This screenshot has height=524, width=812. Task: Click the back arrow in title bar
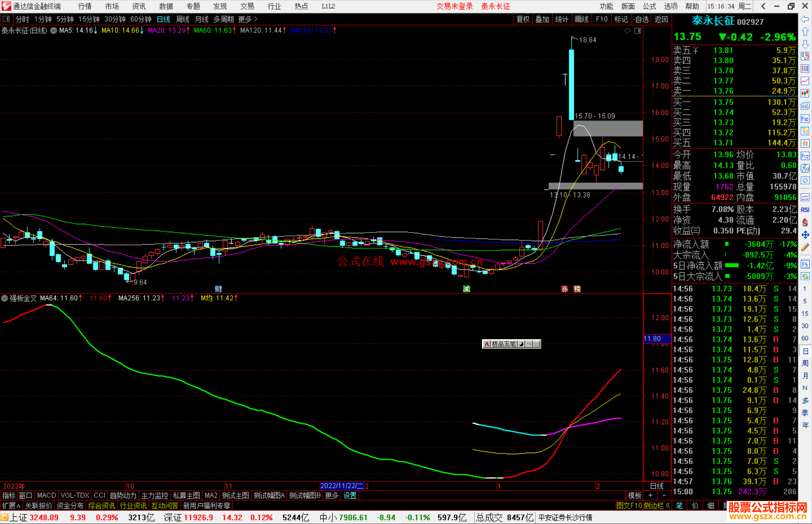[763, 6]
